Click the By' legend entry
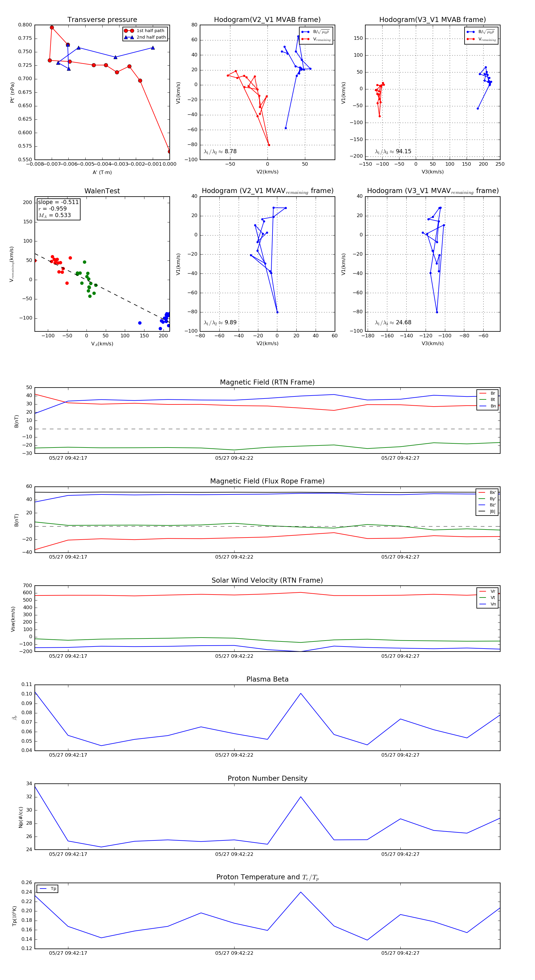Viewport: 535px width, 980px height. click(487, 499)
